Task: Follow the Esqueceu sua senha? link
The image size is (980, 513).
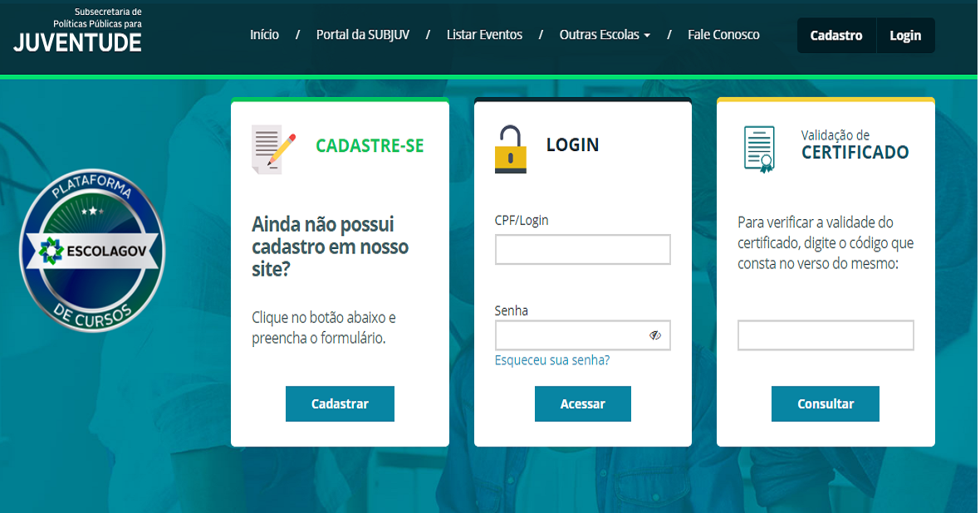Action: click(x=552, y=360)
